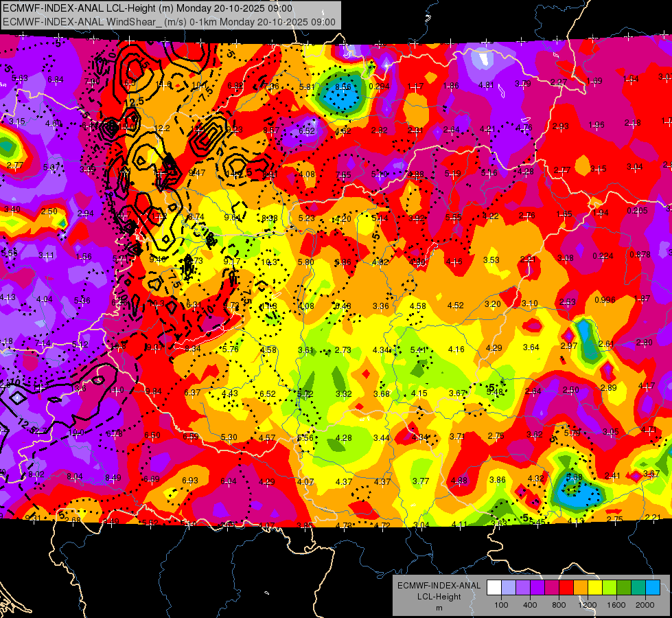Click the wind shear value 5.76
672x618 pixels.
point(231,349)
